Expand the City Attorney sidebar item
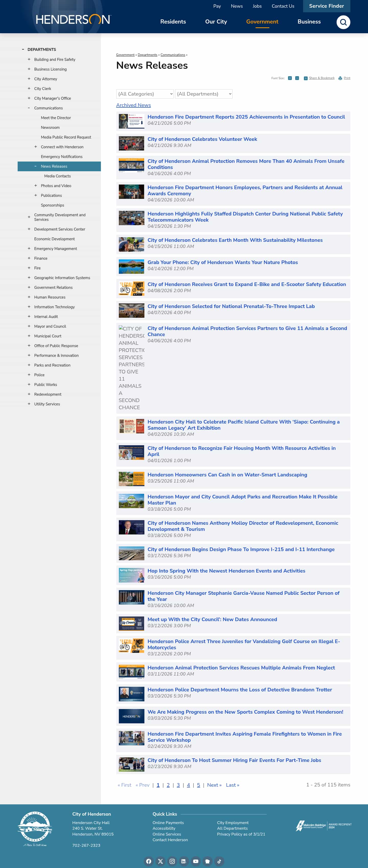The image size is (368, 868). click(x=29, y=79)
